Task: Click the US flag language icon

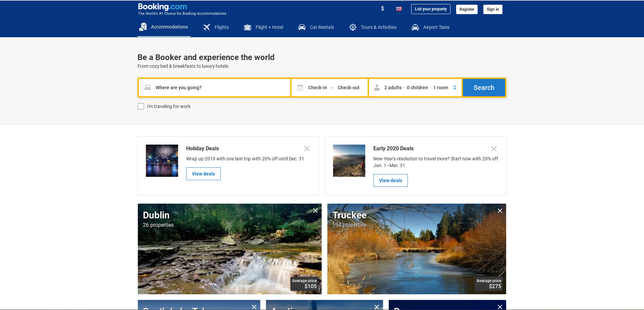Action: [x=398, y=9]
